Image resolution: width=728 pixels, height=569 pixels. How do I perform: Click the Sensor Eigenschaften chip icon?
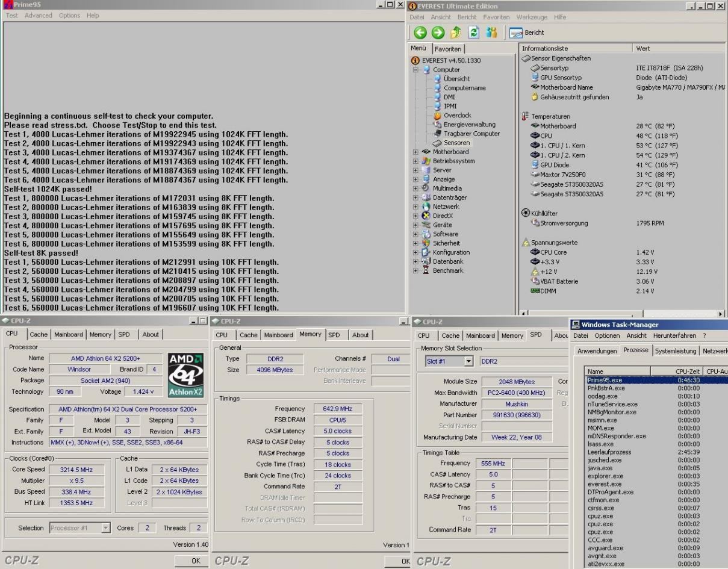(x=526, y=58)
